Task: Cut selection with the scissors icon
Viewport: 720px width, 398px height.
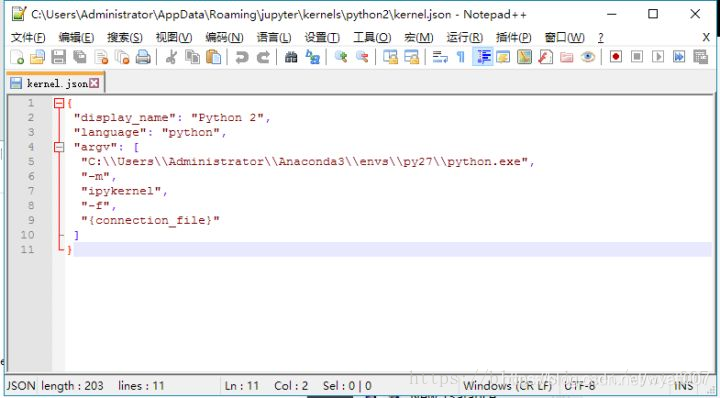Action: pos(171,57)
